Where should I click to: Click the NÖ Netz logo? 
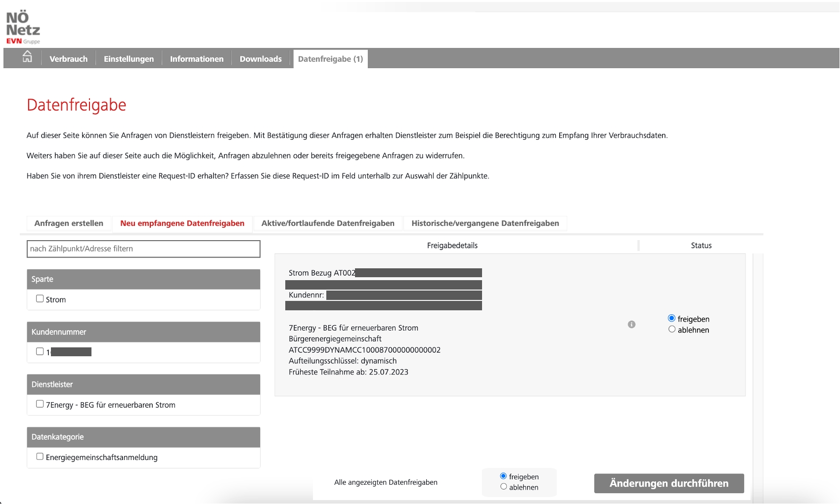[23, 28]
